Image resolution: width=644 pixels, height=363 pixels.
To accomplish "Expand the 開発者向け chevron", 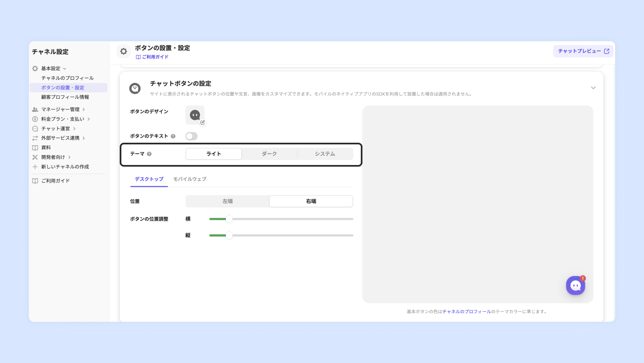I will click(69, 157).
